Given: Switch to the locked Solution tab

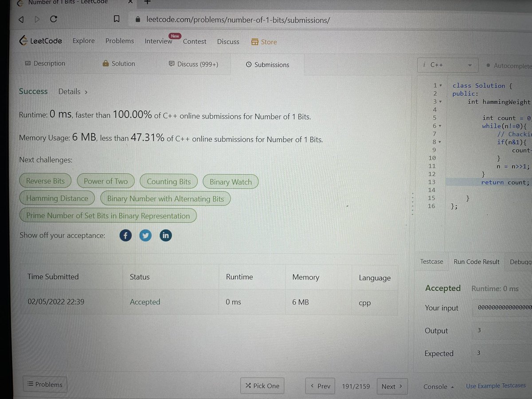Looking at the screenshot, I should [x=118, y=63].
